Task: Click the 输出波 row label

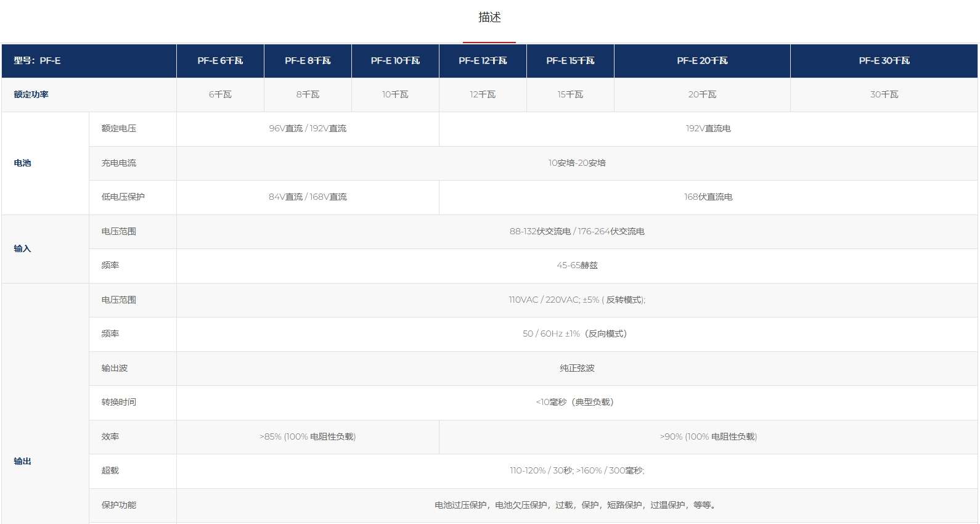Action: 115,369
